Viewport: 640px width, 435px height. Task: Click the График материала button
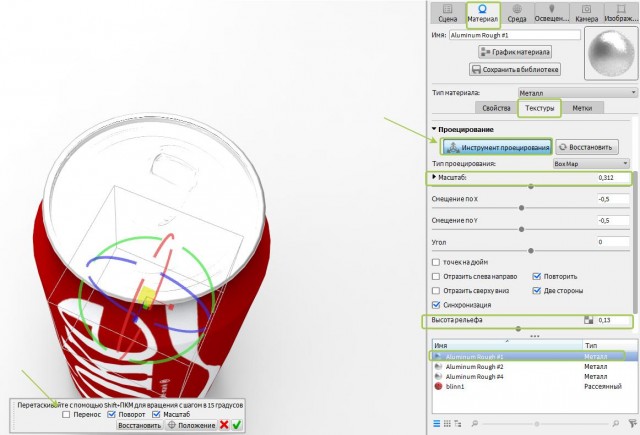pos(518,51)
